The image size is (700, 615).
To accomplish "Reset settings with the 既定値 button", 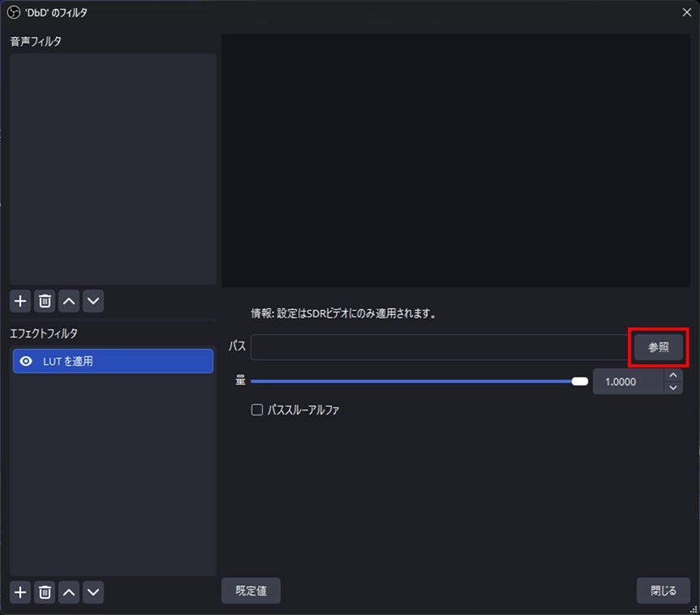I will pyautogui.click(x=251, y=591).
